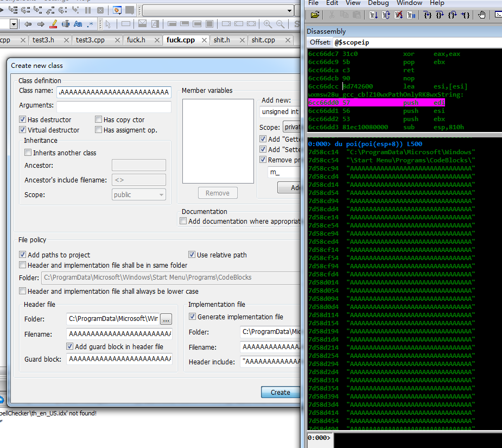This screenshot has width=502, height=448.
Task: Click the Guard block input field
Action: tap(119, 359)
